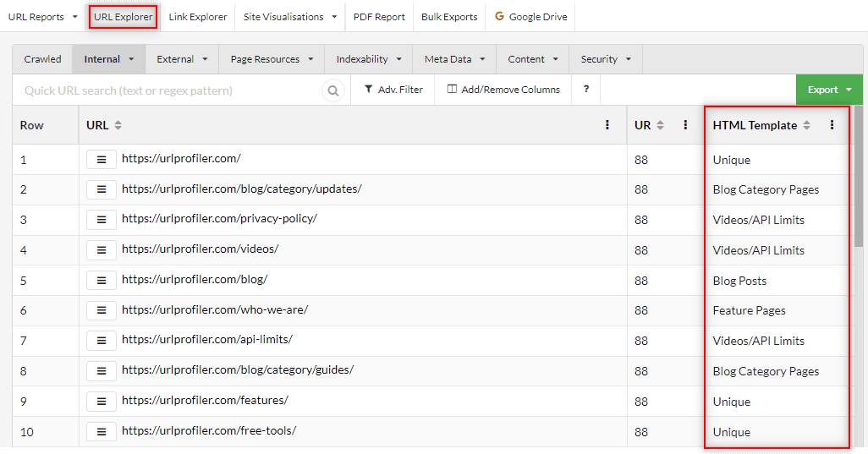Viewport: 868px width, 454px height.
Task: Open row menu icon for features URL
Action: tap(102, 402)
